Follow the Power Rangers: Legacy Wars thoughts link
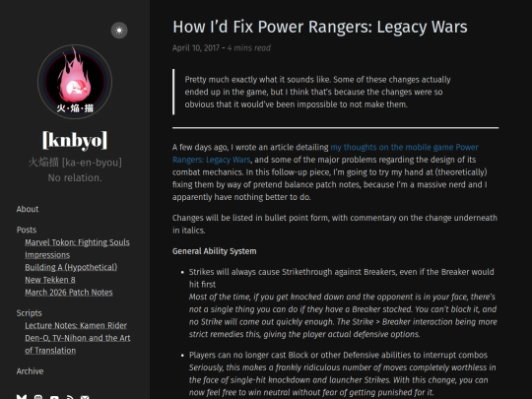 pyautogui.click(x=325, y=154)
